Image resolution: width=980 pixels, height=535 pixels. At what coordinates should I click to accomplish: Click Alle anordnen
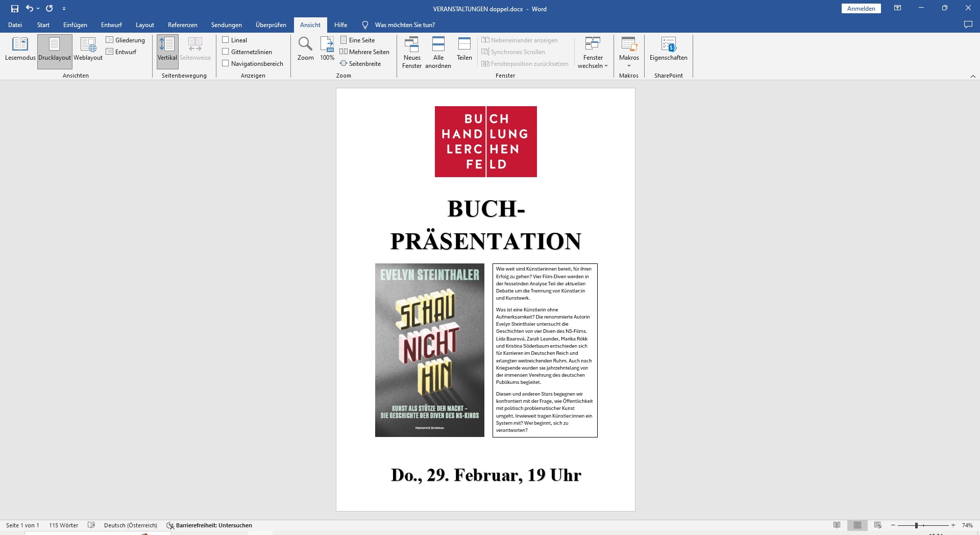click(x=438, y=53)
